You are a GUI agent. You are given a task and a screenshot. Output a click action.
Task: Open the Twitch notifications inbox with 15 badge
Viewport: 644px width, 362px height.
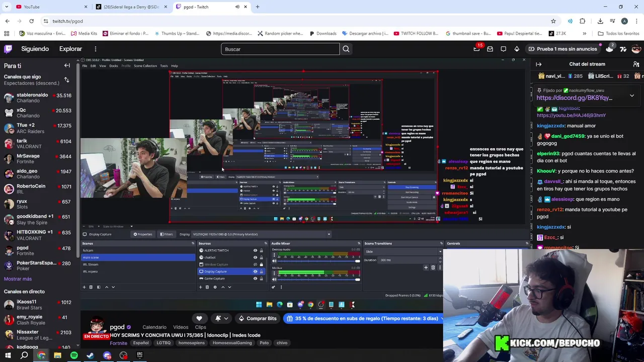click(476, 49)
